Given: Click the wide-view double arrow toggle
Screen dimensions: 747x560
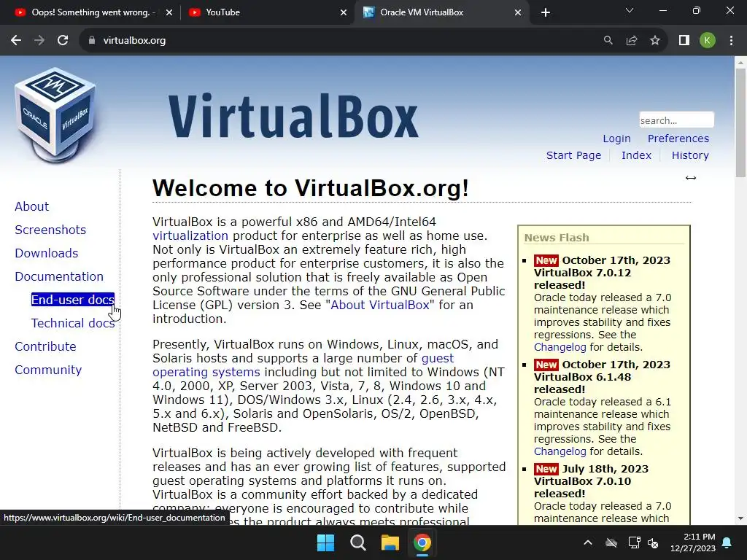Looking at the screenshot, I should click(691, 178).
